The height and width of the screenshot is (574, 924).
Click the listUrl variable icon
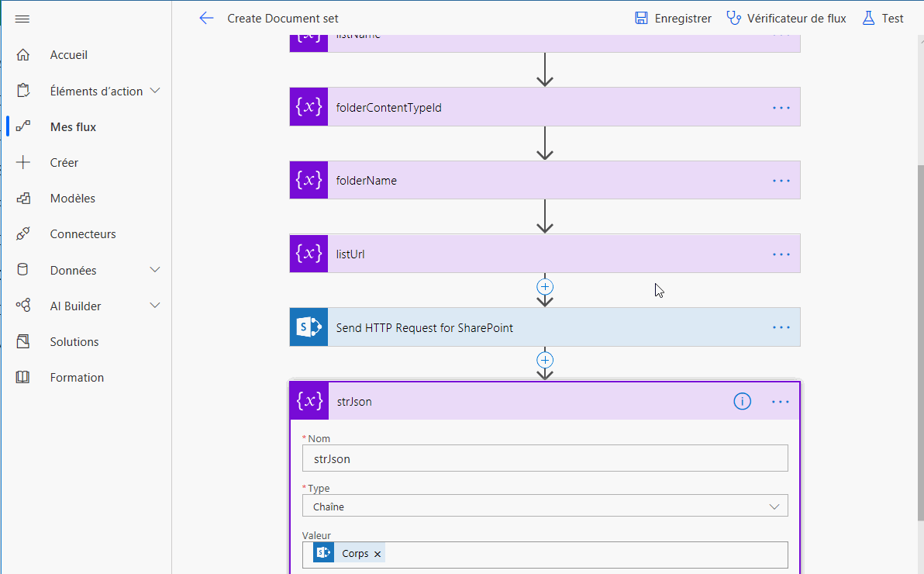(x=309, y=254)
